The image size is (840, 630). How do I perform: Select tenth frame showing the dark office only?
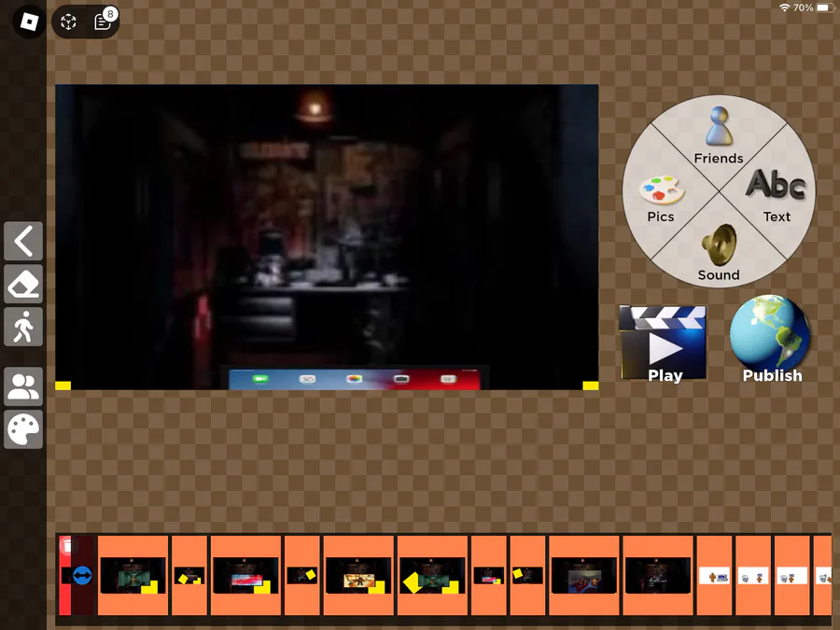pyautogui.click(x=658, y=575)
